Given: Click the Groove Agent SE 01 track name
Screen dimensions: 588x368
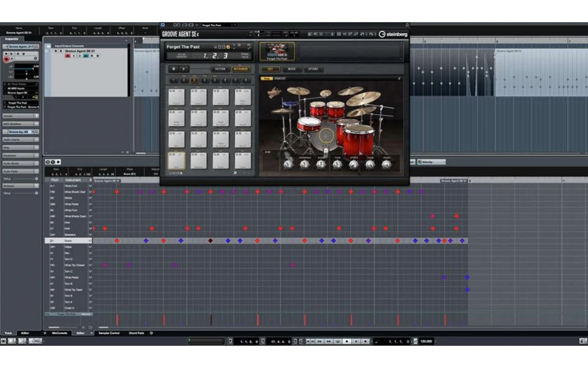Looking at the screenshot, I should [80, 51].
